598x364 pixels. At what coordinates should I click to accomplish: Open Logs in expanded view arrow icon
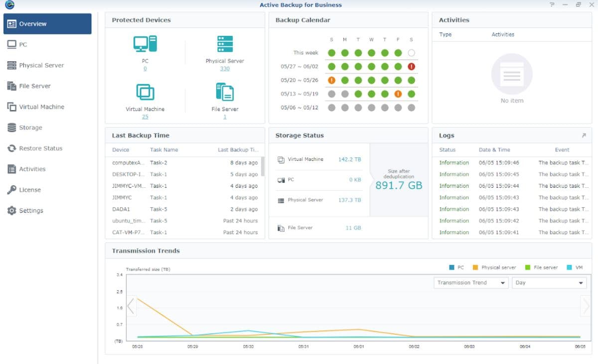point(584,135)
